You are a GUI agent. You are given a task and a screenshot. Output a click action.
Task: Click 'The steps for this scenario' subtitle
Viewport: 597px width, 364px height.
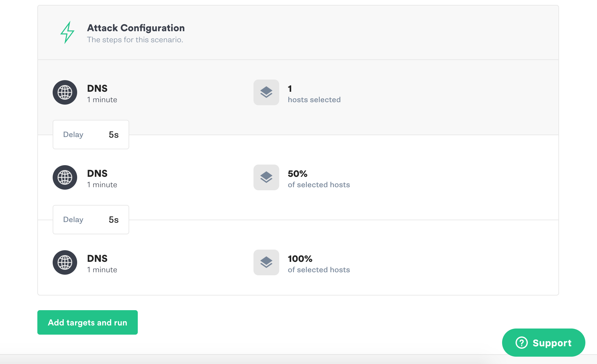(135, 39)
